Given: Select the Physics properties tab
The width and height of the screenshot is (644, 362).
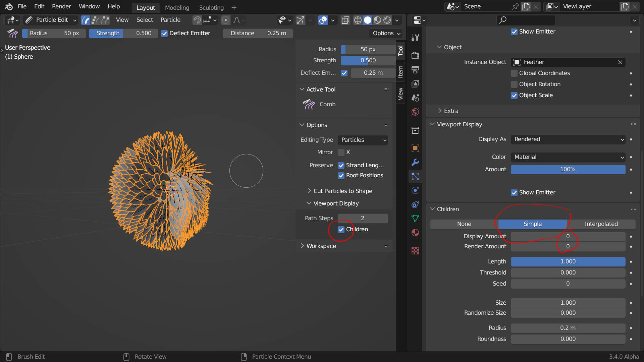Looking at the screenshot, I should [x=415, y=190].
